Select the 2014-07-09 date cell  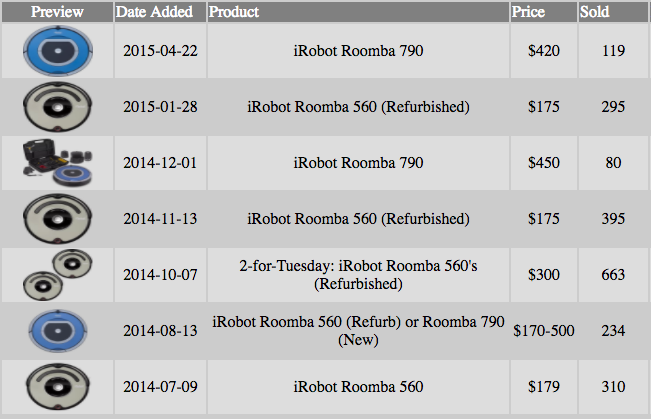point(160,387)
